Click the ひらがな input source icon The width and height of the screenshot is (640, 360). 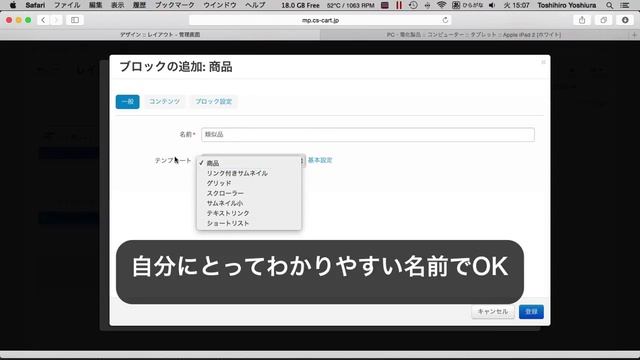click(x=467, y=5)
